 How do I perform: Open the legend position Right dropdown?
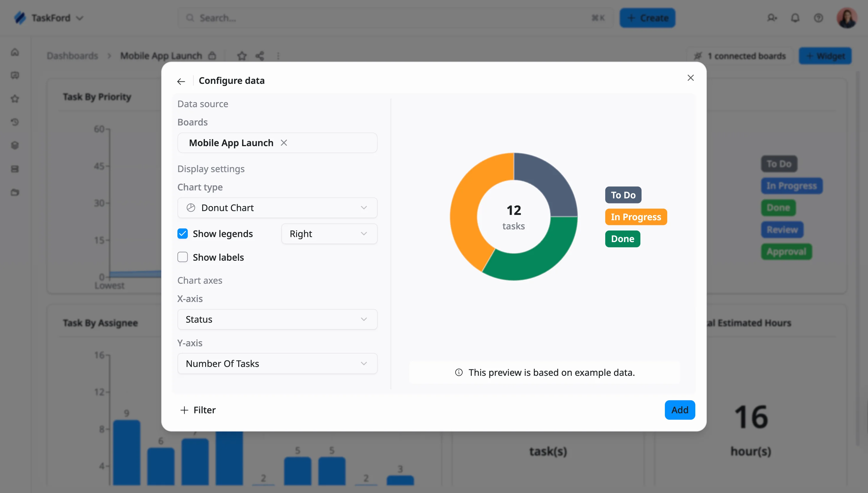tap(329, 234)
